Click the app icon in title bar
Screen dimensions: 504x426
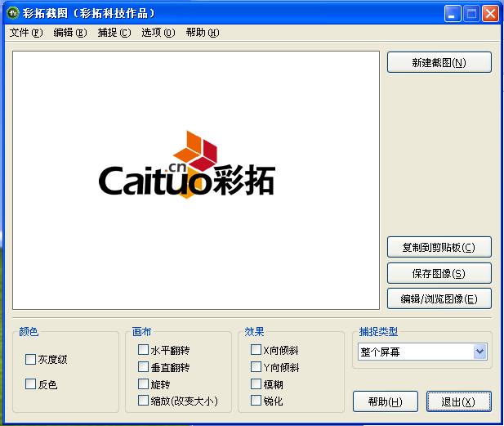pos(13,13)
